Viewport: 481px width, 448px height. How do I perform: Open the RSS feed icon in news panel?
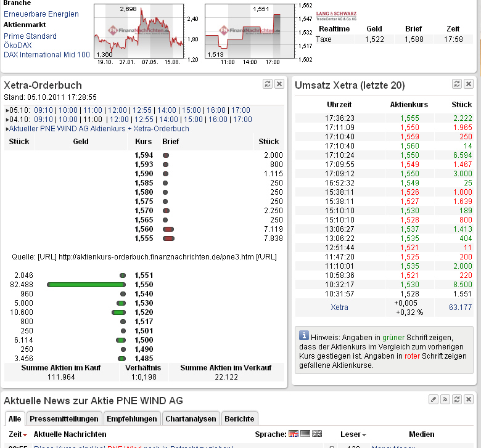(x=445, y=399)
